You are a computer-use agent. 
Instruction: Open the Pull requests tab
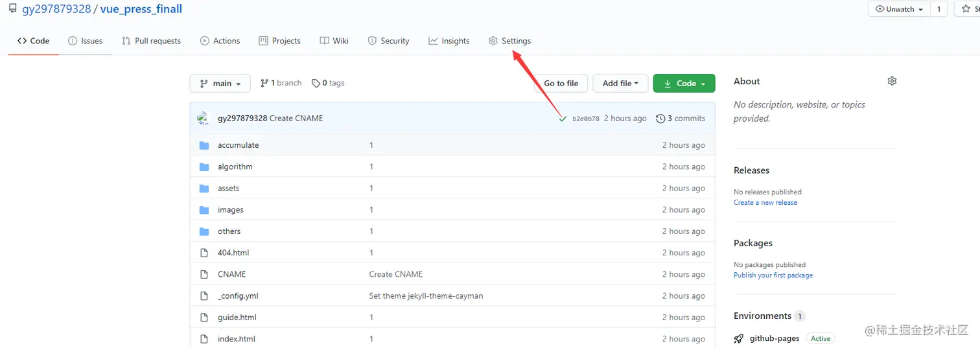click(151, 41)
